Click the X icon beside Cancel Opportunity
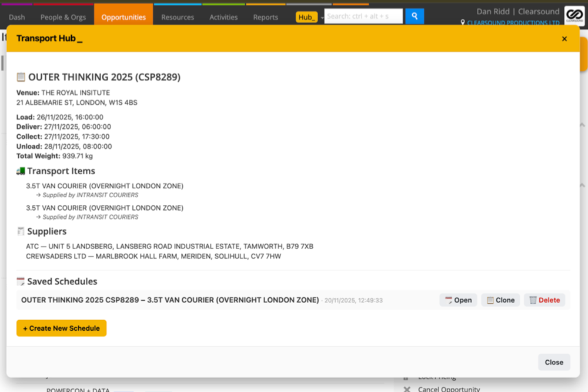Image resolution: width=588 pixels, height=392 pixels. point(407,390)
